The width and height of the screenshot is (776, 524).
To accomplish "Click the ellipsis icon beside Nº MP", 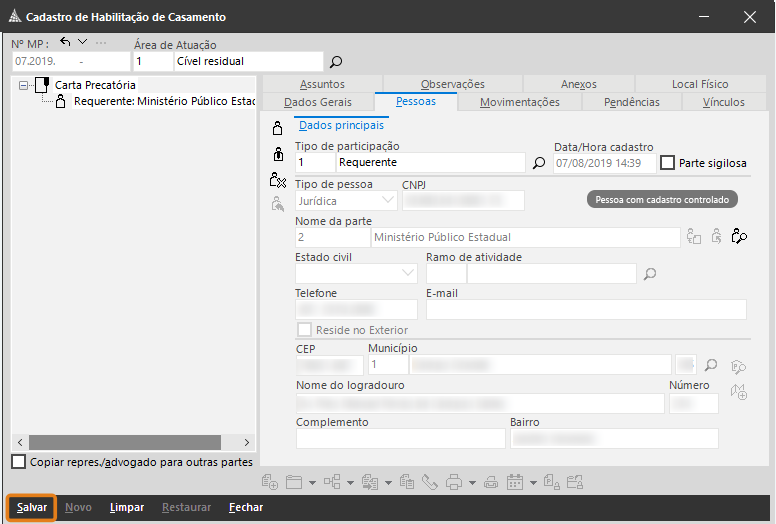I will tap(101, 43).
